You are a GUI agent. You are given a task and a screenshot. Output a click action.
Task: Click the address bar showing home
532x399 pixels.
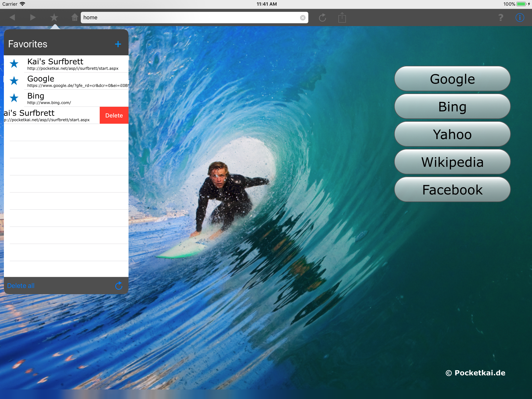[x=194, y=18]
